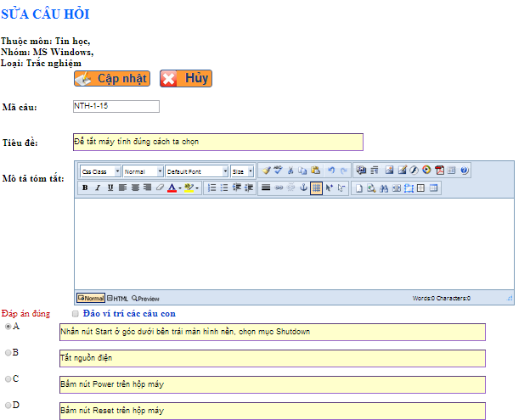Click the 'Words:0 Characters:0' counter
Screen dimensions: 530x420
[441, 298]
